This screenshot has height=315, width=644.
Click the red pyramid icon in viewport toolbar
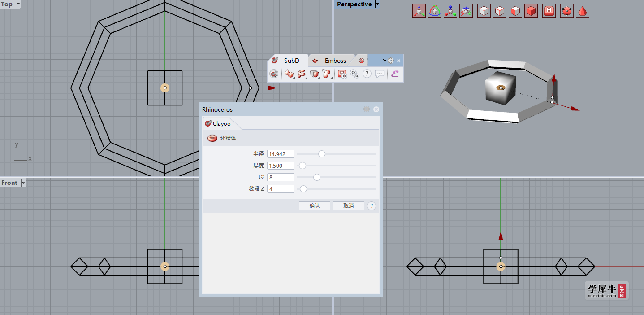tap(583, 11)
